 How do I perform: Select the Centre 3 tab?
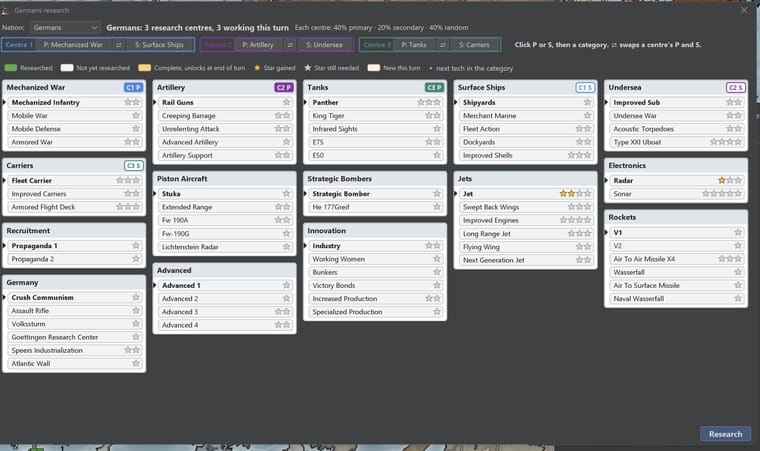[376, 45]
